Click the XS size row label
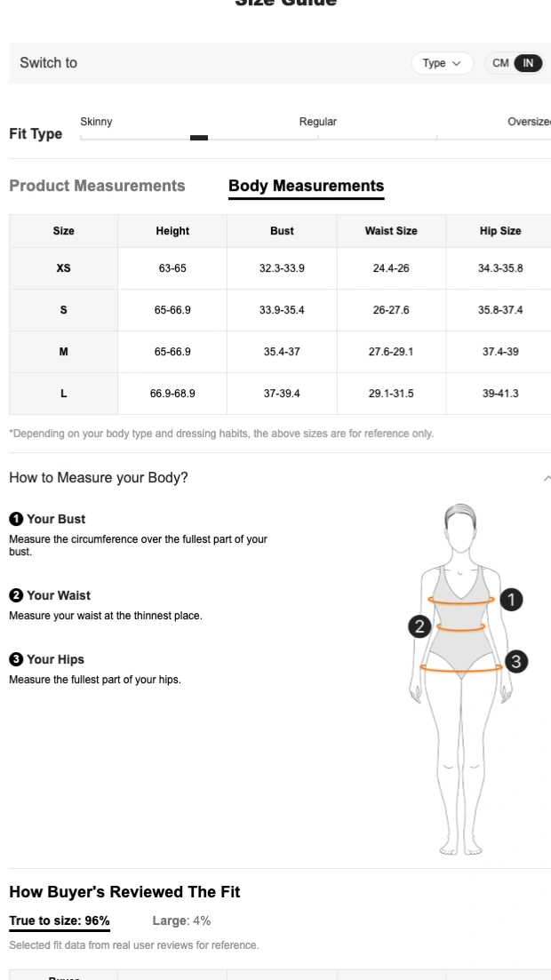 coord(63,268)
